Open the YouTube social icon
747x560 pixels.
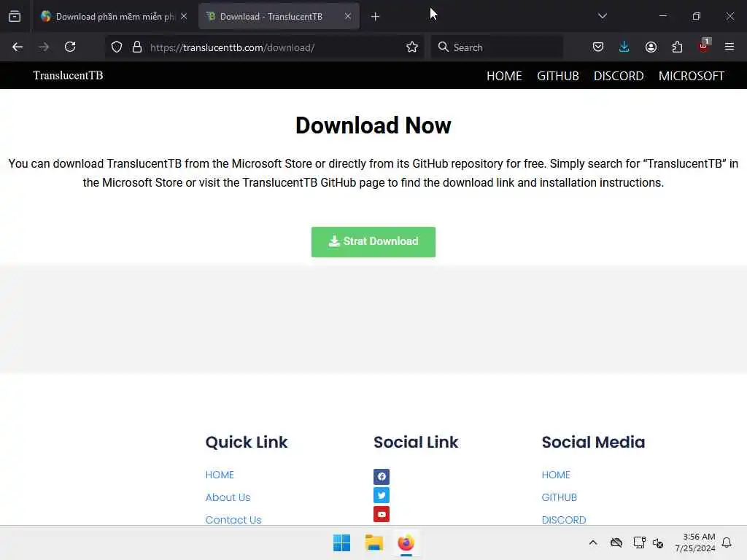[x=381, y=514]
